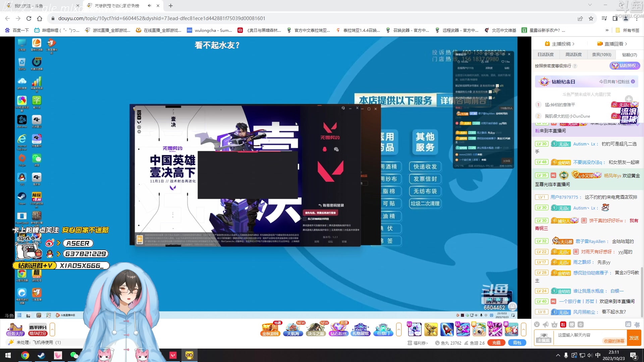Switch to the 日活跃度 tab

coord(546,55)
